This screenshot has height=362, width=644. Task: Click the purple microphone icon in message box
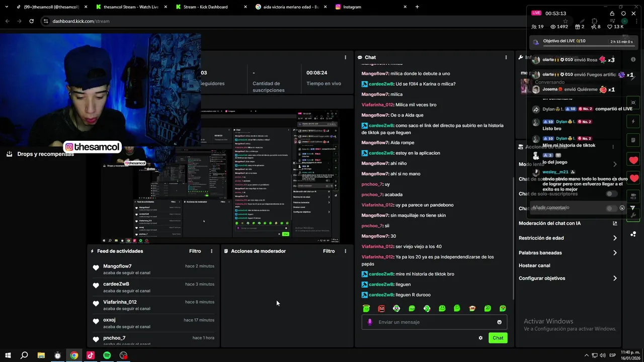tap(370, 322)
